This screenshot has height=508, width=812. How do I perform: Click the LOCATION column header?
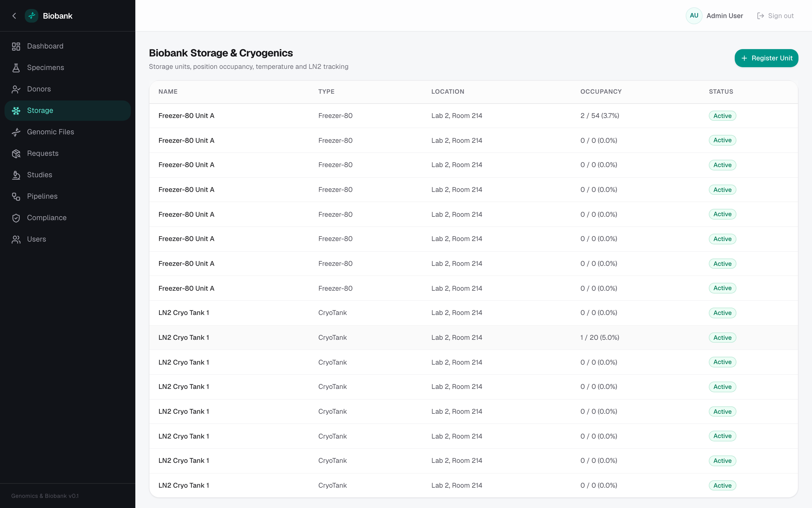click(x=448, y=92)
